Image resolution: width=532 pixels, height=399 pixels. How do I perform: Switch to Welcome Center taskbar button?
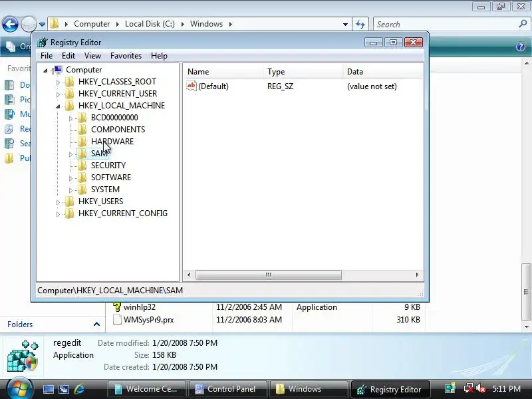click(x=147, y=389)
